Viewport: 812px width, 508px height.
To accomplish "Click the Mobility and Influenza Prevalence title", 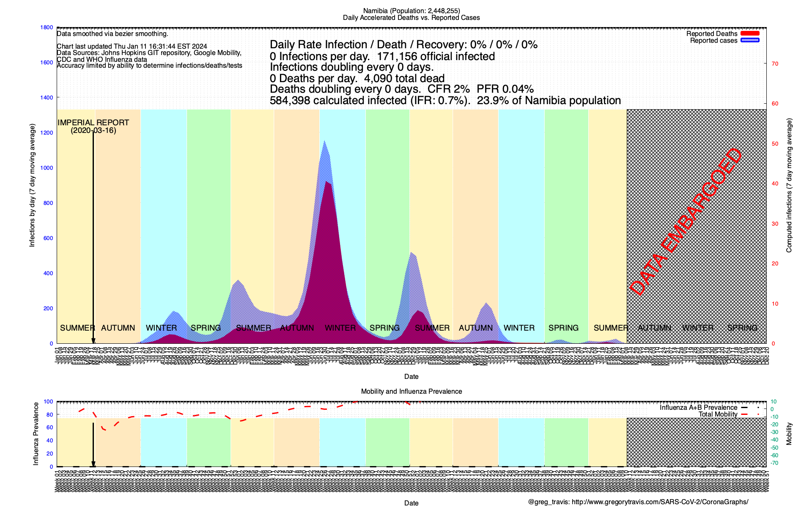I will pyautogui.click(x=411, y=391).
